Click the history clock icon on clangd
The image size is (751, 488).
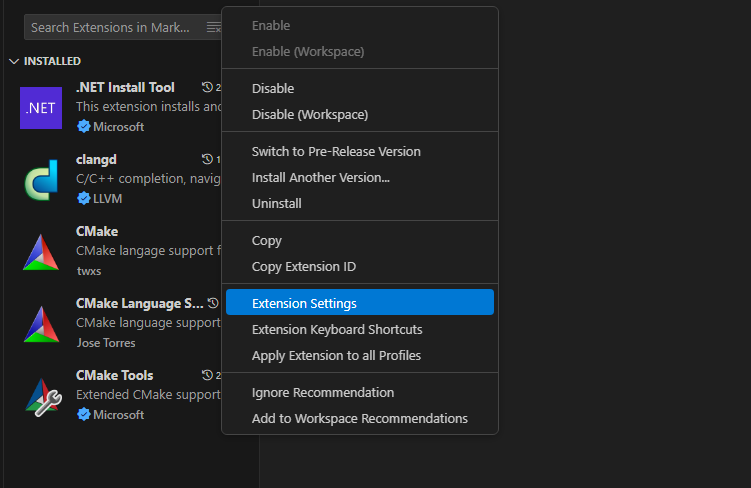point(207,159)
